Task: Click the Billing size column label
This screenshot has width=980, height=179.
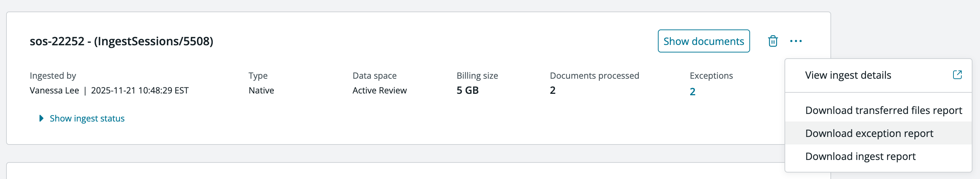Action: (477, 76)
